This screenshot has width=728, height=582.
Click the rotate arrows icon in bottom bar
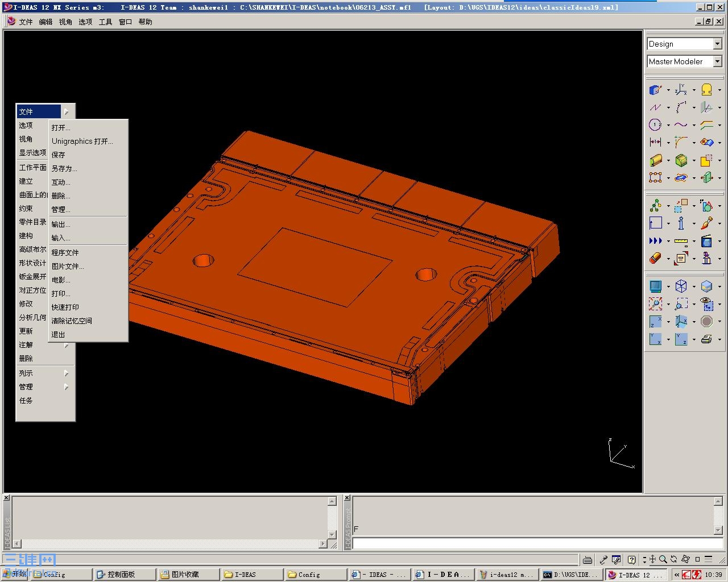[x=674, y=560]
